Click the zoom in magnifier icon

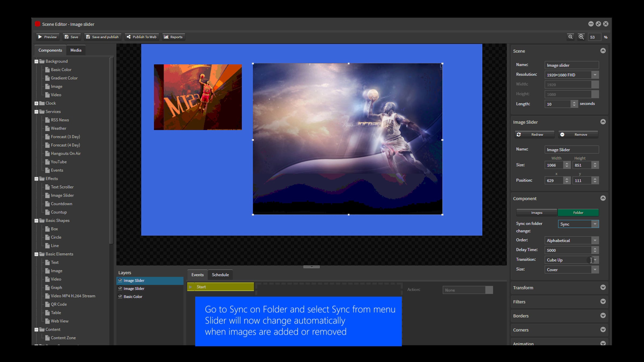coord(581,37)
